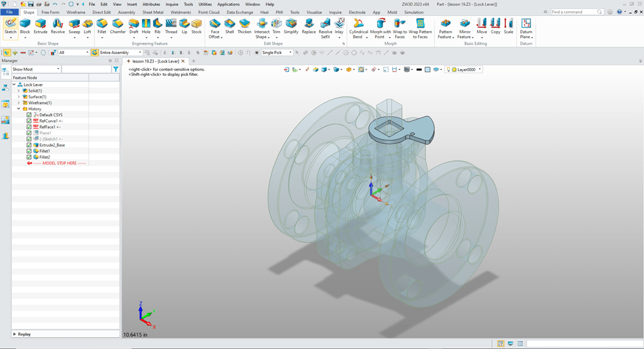Switch to the Sheet Metal ribbon tab
644x349 pixels.
(153, 12)
